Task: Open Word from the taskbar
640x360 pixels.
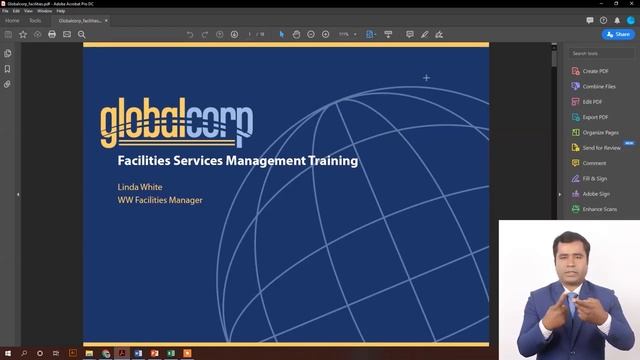Action: point(138,353)
